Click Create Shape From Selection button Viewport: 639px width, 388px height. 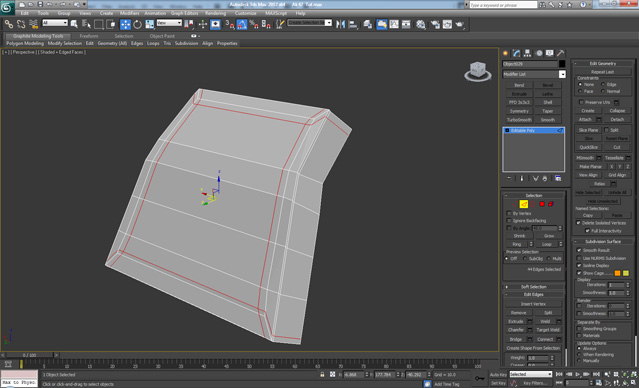coord(533,348)
